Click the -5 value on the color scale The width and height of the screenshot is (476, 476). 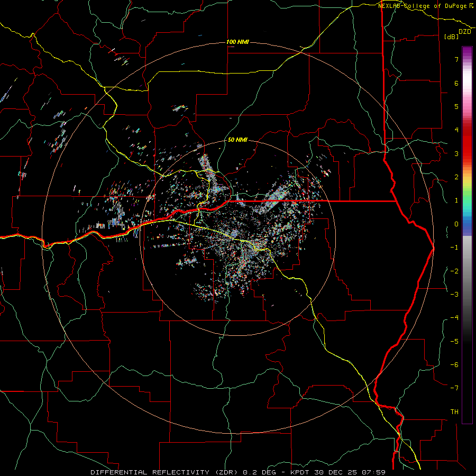[454, 341]
